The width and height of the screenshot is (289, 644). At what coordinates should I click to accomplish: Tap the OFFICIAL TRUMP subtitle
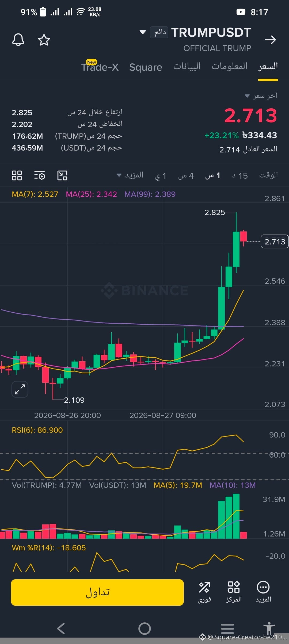point(217,48)
